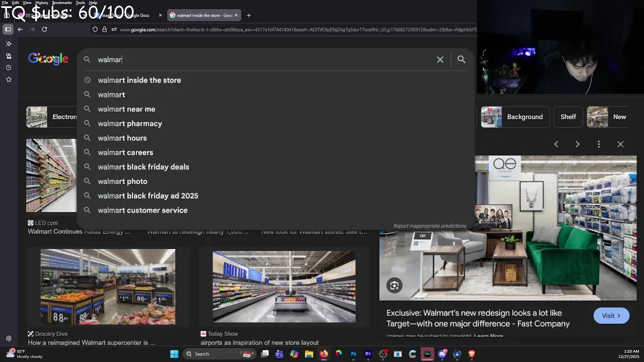Click the Google logo

coord(48,59)
